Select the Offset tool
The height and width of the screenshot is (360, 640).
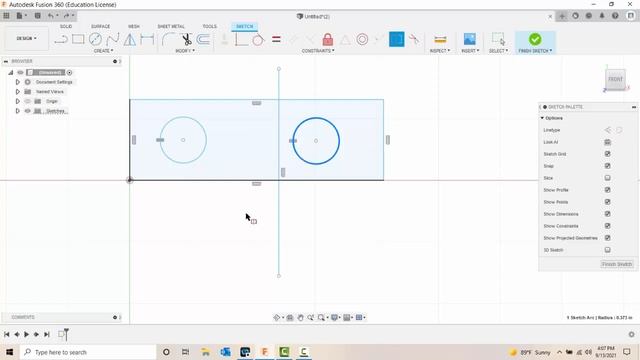tap(203, 39)
